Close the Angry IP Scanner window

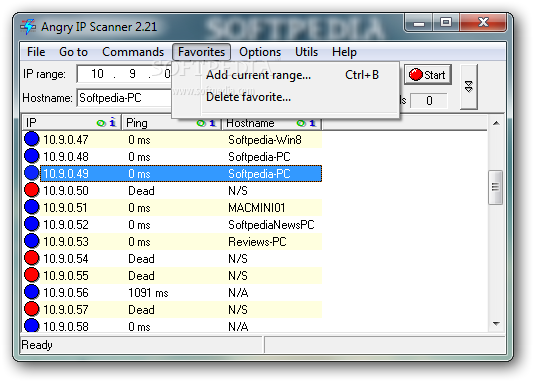(483, 23)
